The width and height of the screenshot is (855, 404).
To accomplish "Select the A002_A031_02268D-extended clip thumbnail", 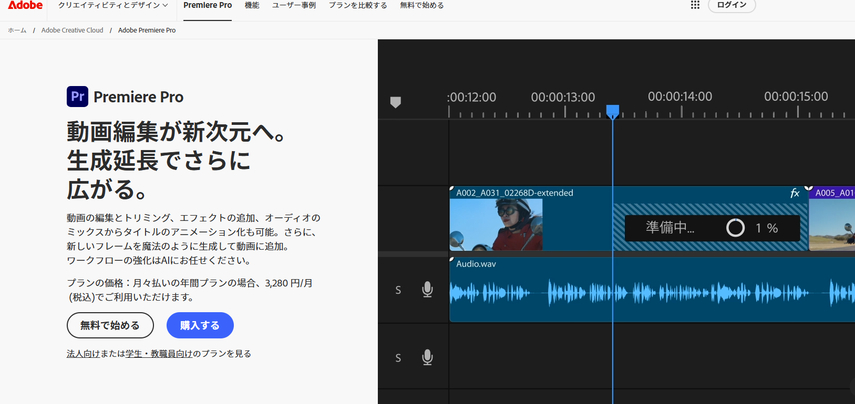I will (x=496, y=225).
